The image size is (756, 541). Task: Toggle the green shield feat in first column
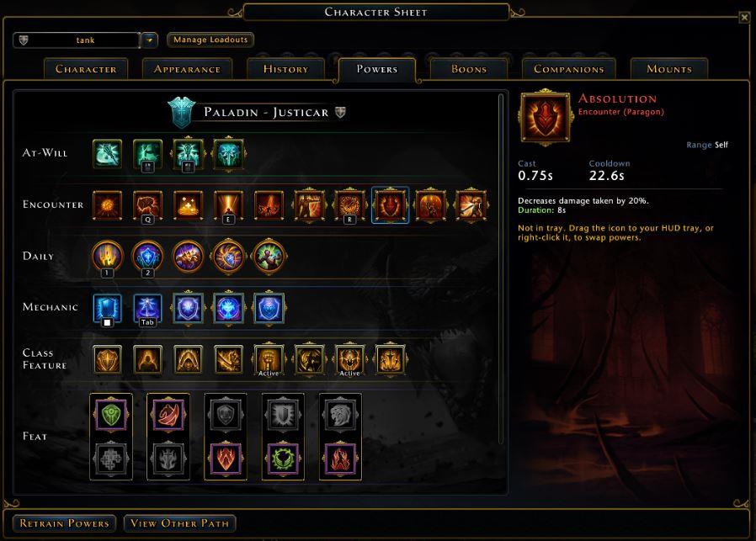pyautogui.click(x=111, y=414)
